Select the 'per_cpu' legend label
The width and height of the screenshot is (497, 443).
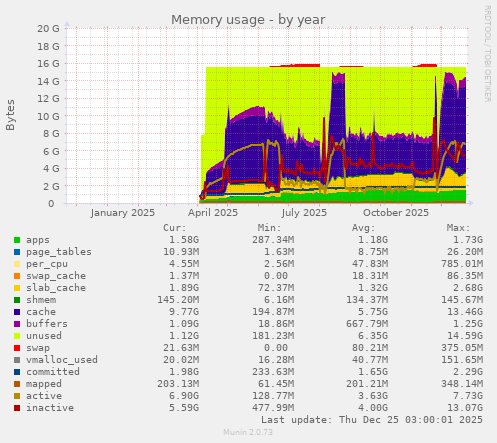click(x=47, y=264)
